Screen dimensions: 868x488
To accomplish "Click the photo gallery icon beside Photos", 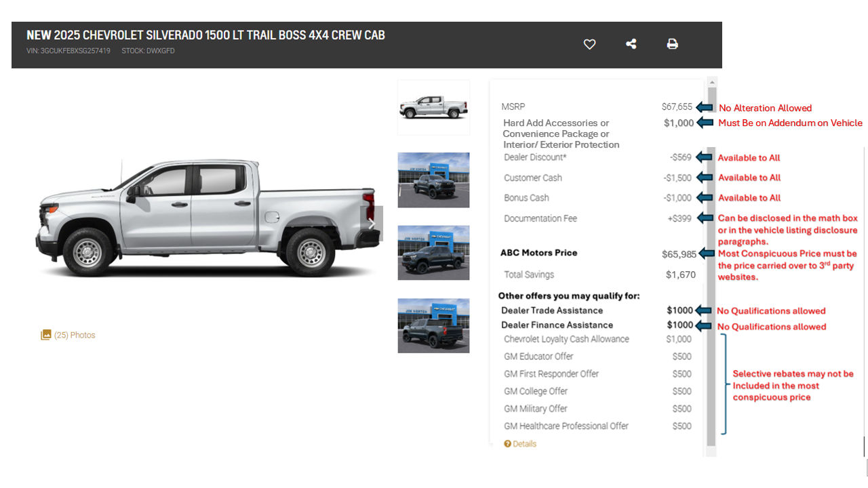I will pyautogui.click(x=45, y=335).
